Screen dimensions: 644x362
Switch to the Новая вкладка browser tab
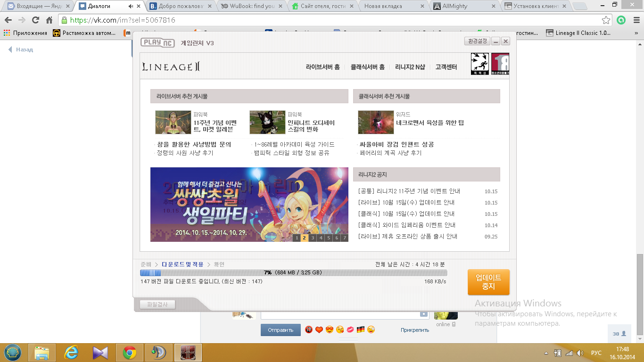pos(393,6)
